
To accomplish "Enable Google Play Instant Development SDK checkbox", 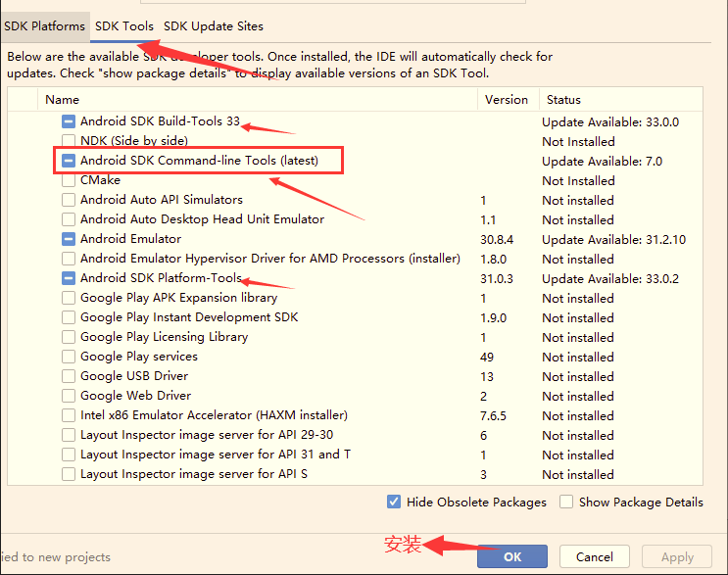I will [x=69, y=317].
